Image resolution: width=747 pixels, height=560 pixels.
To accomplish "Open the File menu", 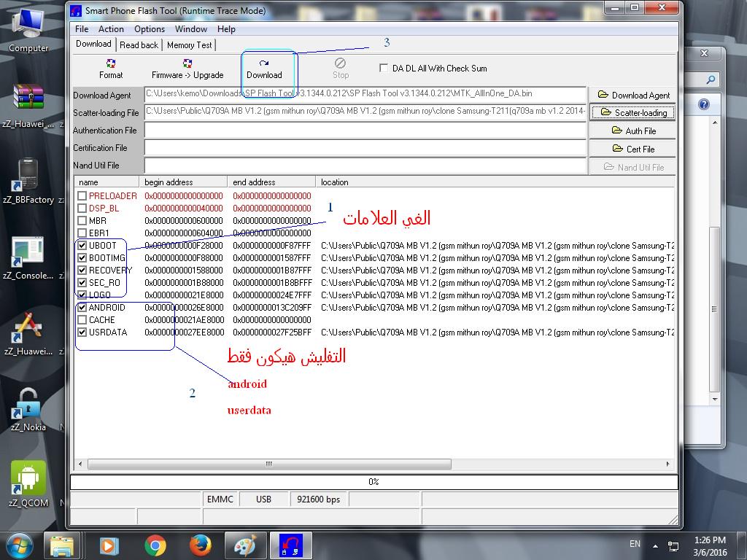I will (82, 29).
